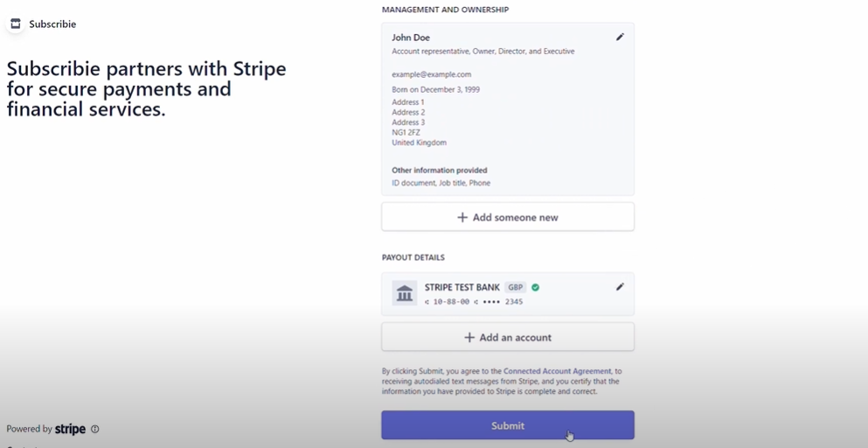
Task: Click the Stripe wordmark logo
Action: (x=70, y=429)
